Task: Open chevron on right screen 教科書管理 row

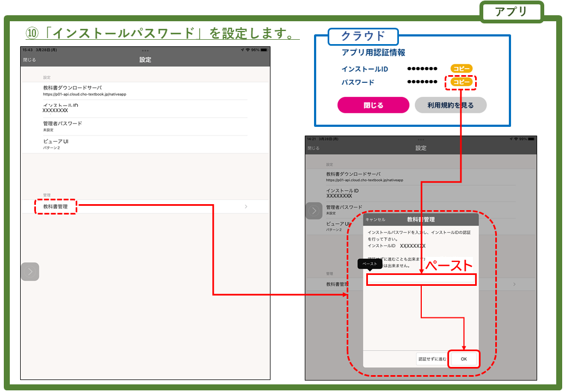Action: click(514, 284)
